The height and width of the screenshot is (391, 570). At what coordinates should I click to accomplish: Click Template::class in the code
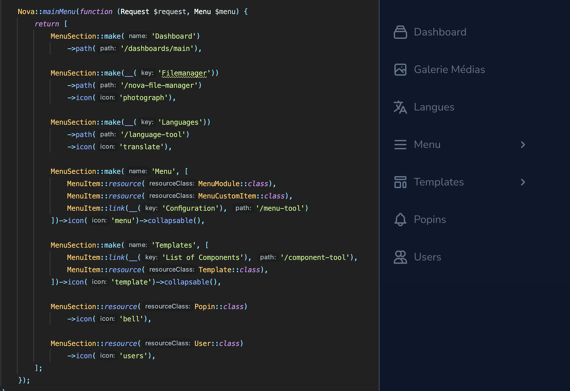(x=229, y=270)
